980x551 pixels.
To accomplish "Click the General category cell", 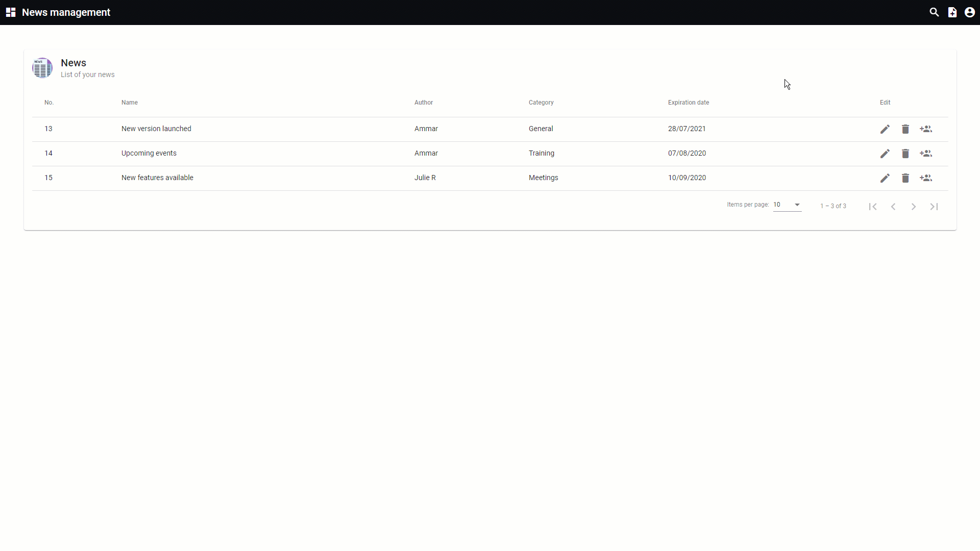I will [x=541, y=129].
